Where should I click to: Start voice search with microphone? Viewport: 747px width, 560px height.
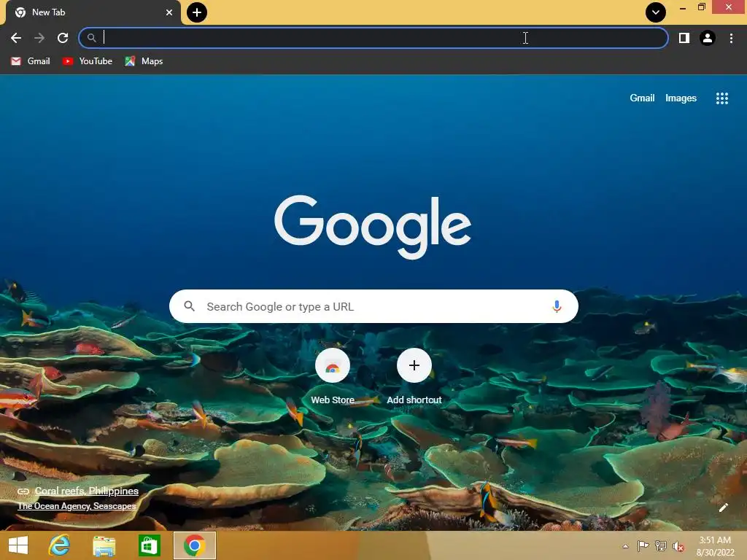click(x=556, y=307)
